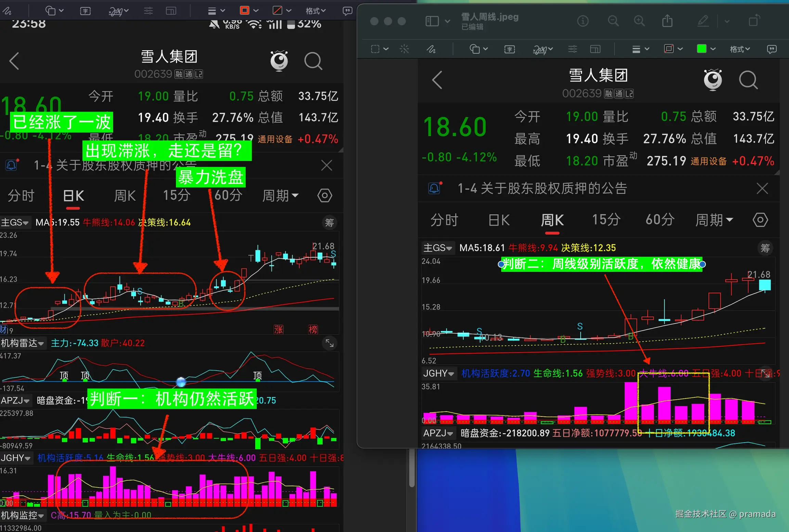This screenshot has height=532, width=789.
Task: Open stock search via the magnifier icon
Action: (749, 80)
